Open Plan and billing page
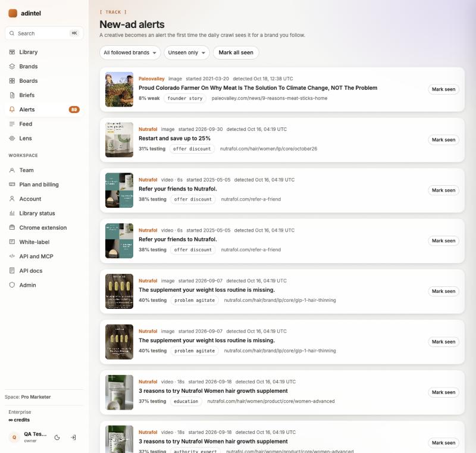The width and height of the screenshot is (476, 453). [44, 185]
